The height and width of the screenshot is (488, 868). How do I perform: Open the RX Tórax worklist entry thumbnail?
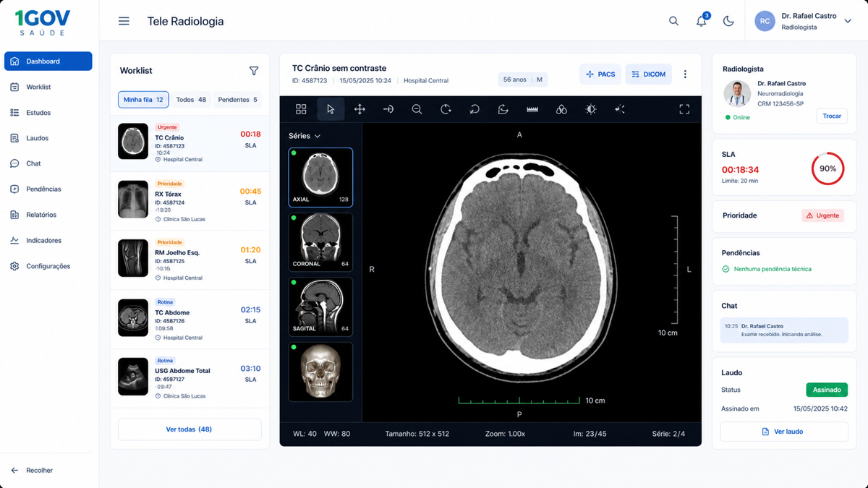(133, 200)
